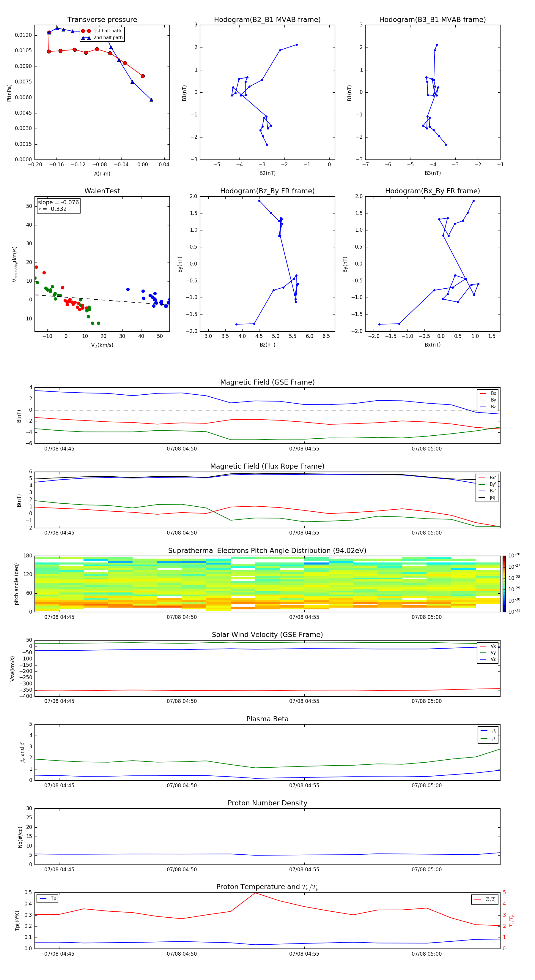
Task: Click the red Te/Tp legend entry
Action: 485,899
